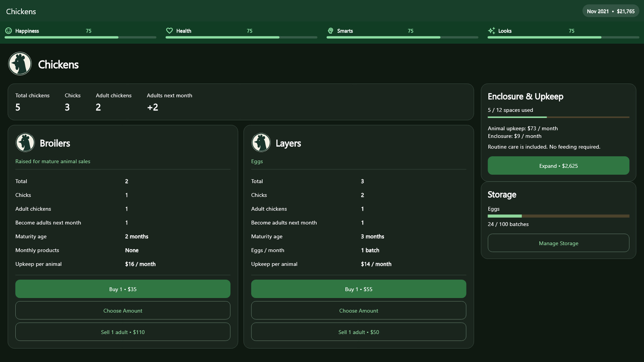Click the Total chickens count 5

(x=18, y=107)
